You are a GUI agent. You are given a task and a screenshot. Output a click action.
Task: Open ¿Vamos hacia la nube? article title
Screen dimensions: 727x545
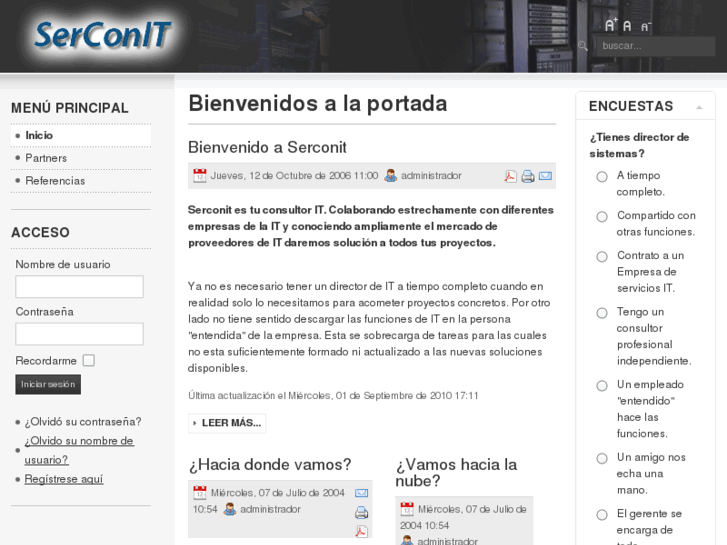(456, 473)
